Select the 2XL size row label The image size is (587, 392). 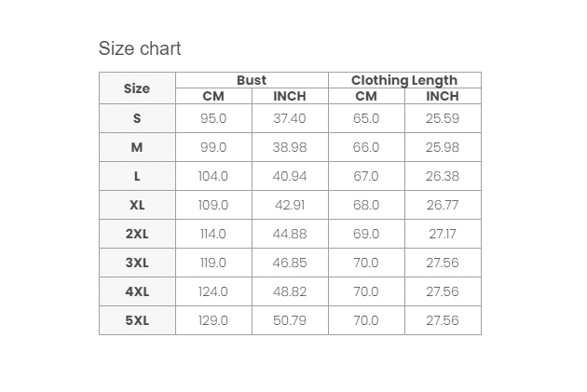tap(137, 234)
